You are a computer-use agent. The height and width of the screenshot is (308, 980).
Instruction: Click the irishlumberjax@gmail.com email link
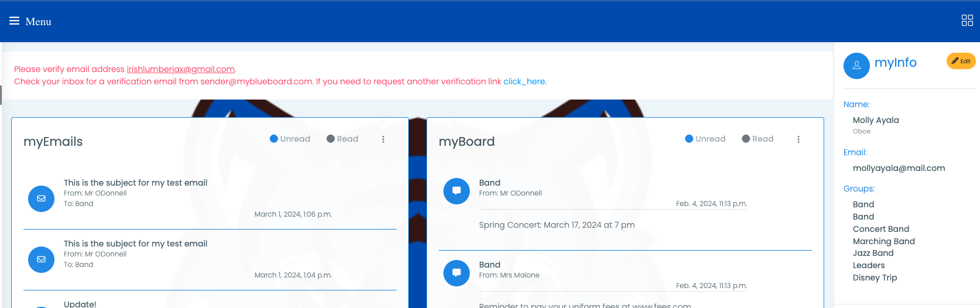181,69
